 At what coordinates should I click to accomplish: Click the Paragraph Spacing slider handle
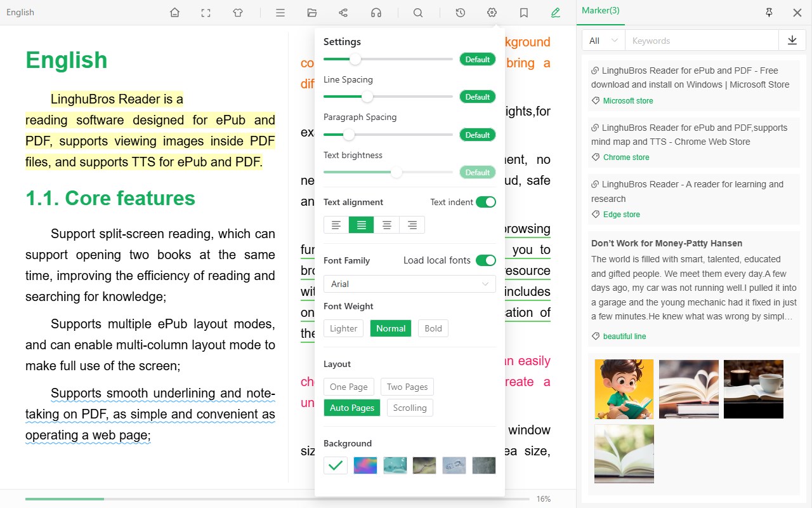[x=349, y=135]
